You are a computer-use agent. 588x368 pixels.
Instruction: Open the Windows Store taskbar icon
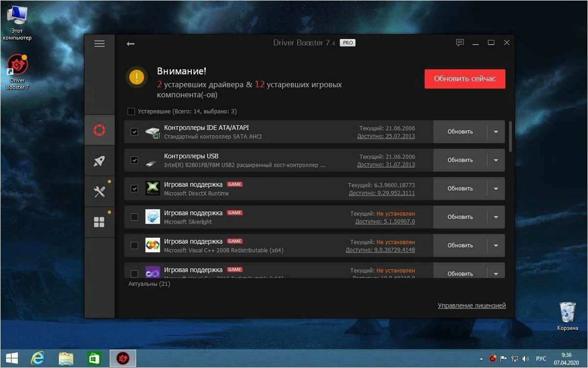click(x=94, y=358)
